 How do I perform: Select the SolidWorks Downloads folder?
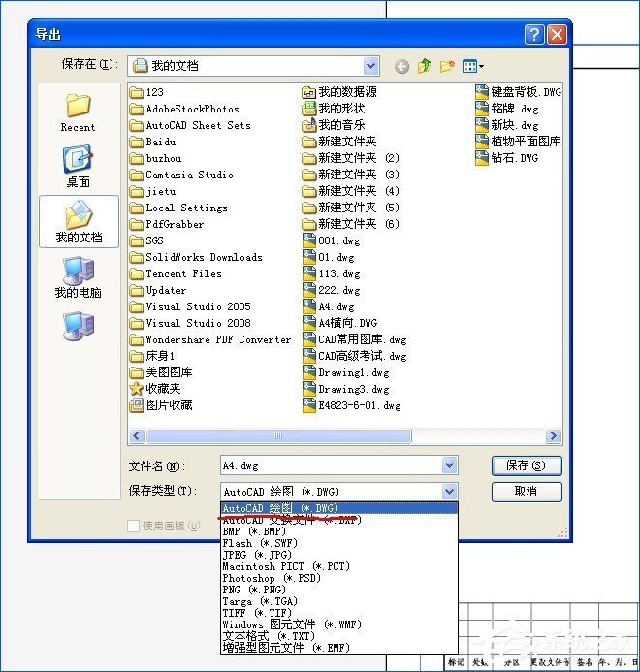(x=196, y=257)
